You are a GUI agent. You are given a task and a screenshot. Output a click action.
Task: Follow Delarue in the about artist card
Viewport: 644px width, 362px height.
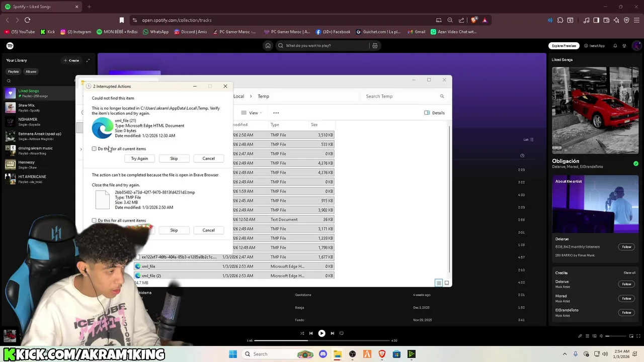(x=626, y=247)
